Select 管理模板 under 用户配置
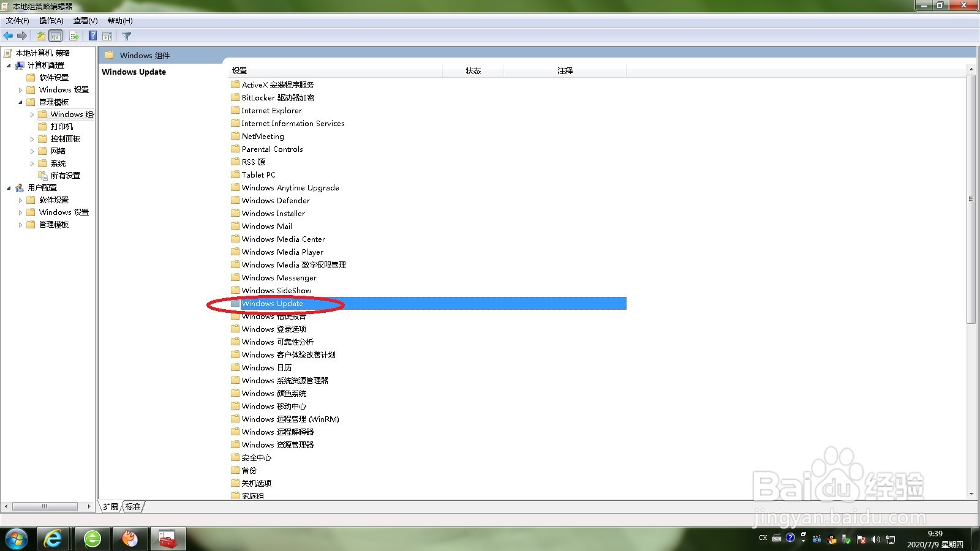The image size is (980, 551). (x=54, y=225)
